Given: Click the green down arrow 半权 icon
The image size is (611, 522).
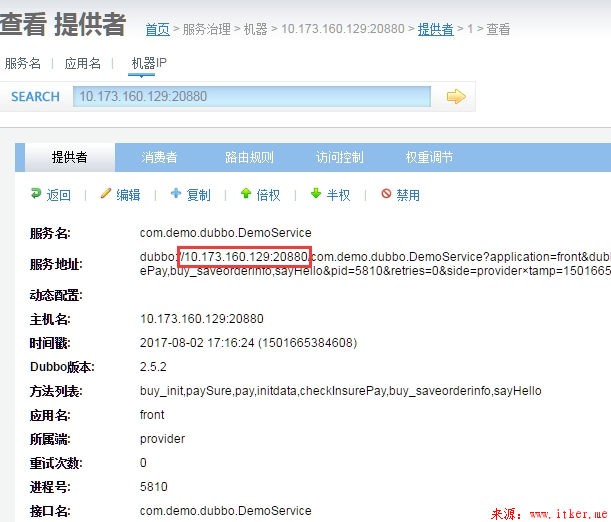Looking at the screenshot, I should pyautogui.click(x=316, y=193).
